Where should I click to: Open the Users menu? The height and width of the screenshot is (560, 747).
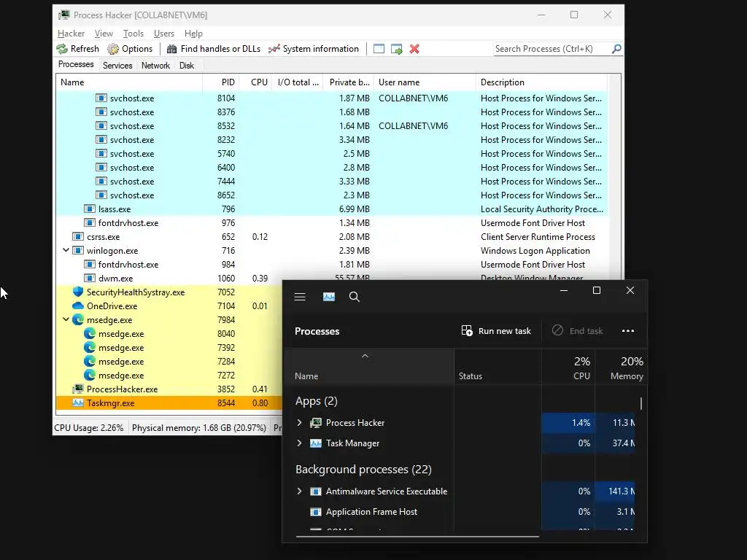coord(164,34)
